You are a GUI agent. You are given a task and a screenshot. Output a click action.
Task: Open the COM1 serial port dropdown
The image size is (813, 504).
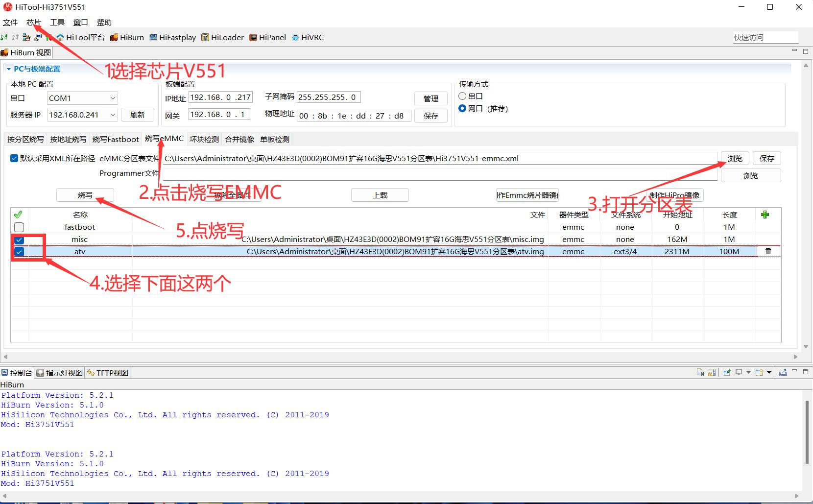pyautogui.click(x=113, y=98)
